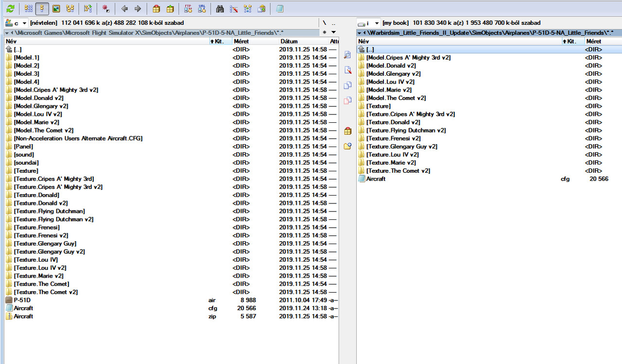This screenshot has width=622, height=364.
Task: Click View file icon in middle button bar
Action: pyautogui.click(x=347, y=55)
